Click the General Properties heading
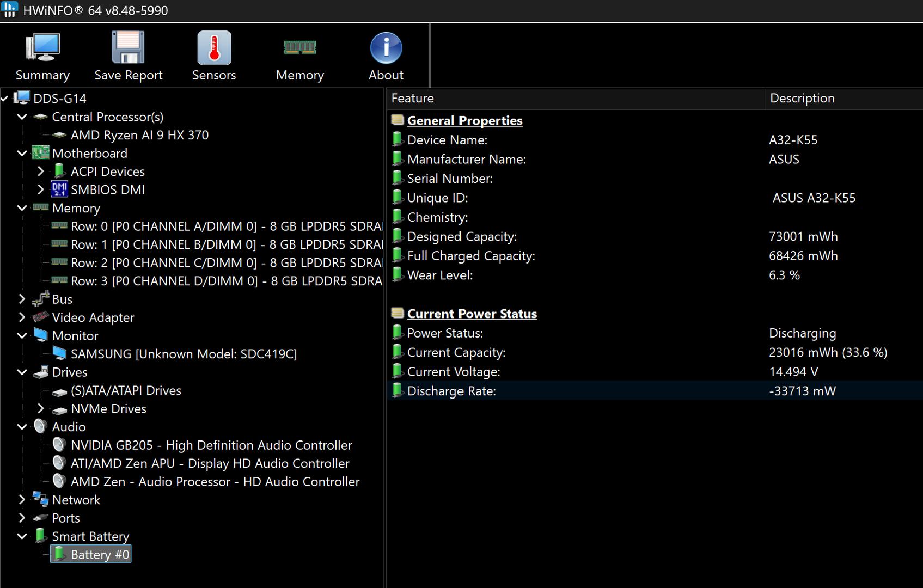The width and height of the screenshot is (923, 588). click(464, 120)
